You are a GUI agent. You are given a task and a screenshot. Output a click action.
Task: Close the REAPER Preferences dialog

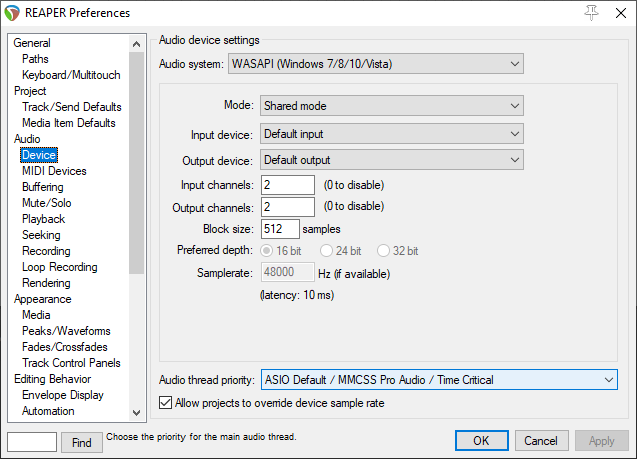(x=621, y=13)
